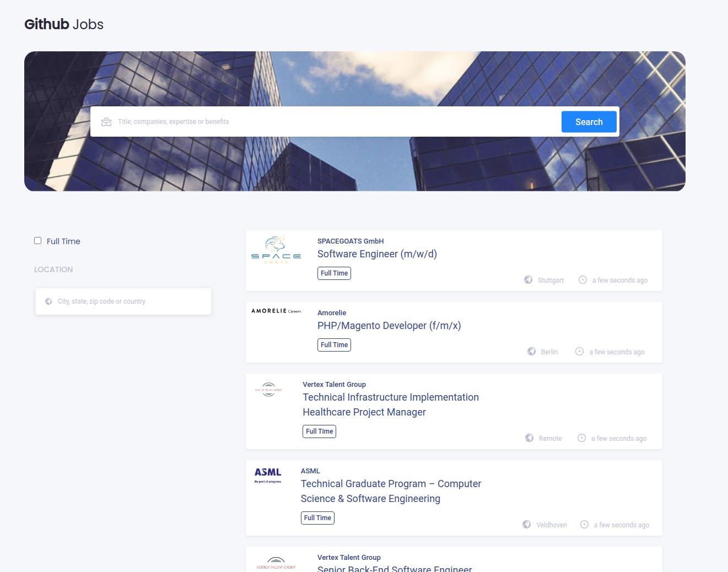Click the Full Time checkbox label
Screen dimensions: 728x572
point(63,241)
